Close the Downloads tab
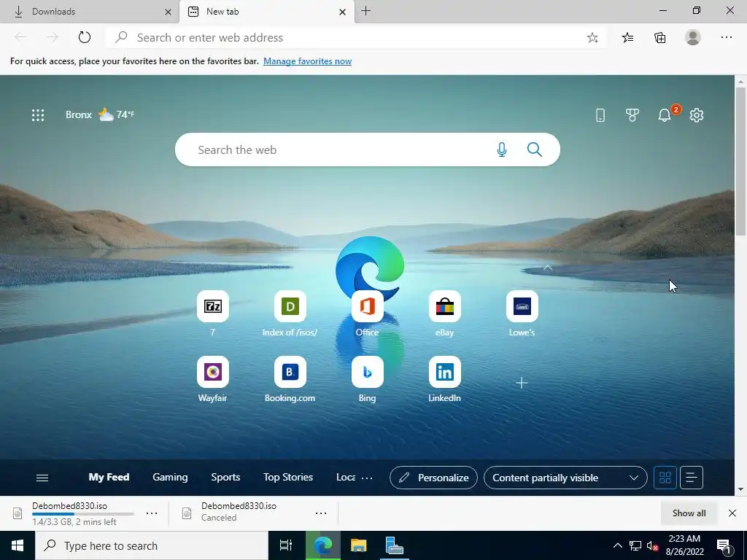Screen dimensions: 747x560 click(x=168, y=12)
